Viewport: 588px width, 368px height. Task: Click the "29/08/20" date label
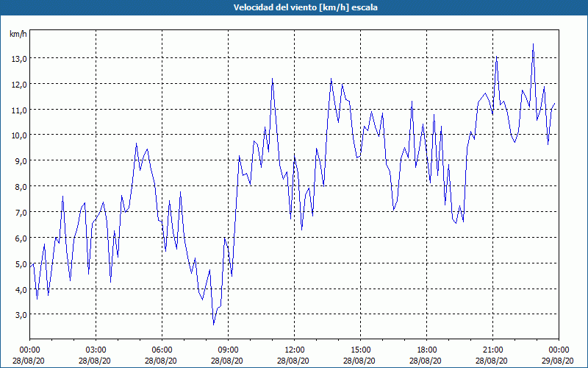tap(558, 361)
